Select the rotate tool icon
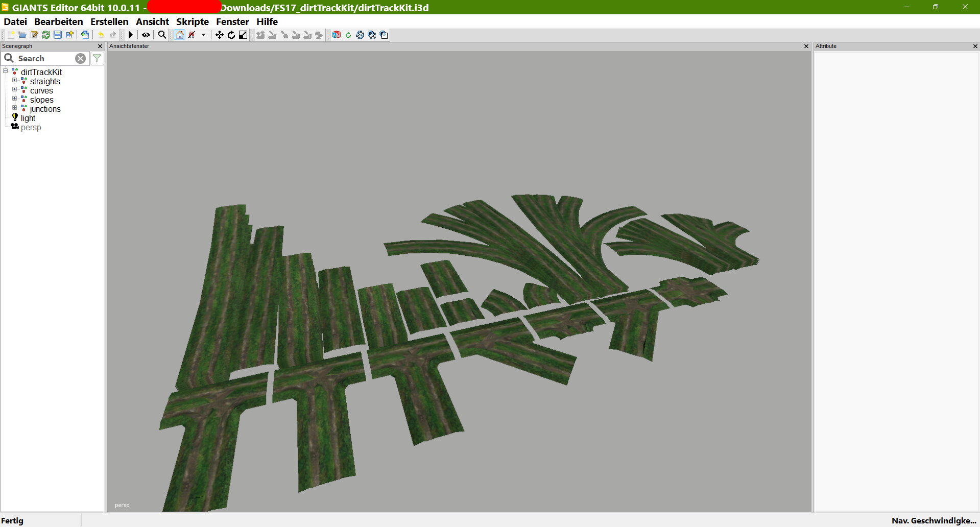 [x=231, y=35]
